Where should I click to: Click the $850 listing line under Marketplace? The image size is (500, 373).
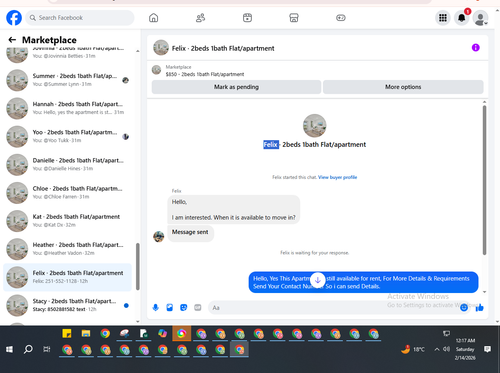[x=205, y=74]
